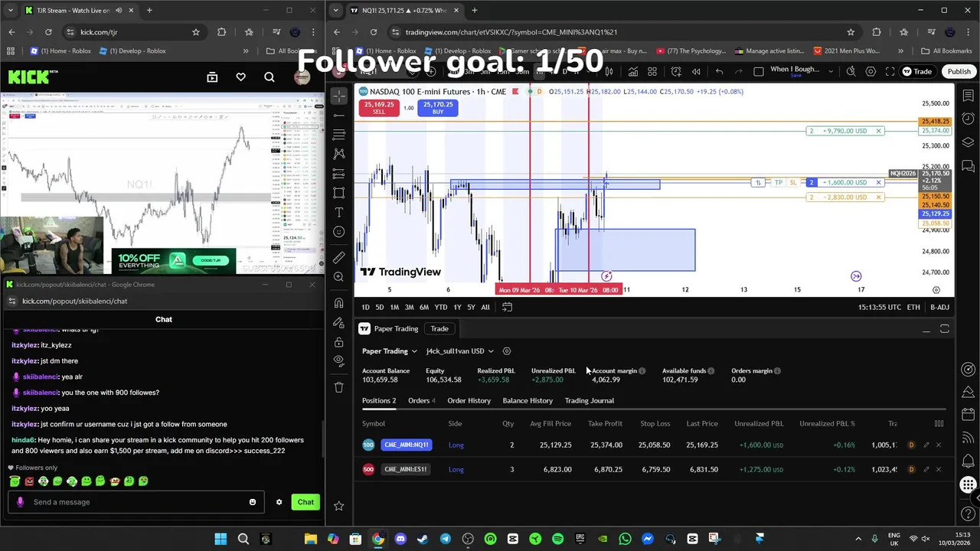Select the chart patterns drawing tool
Image resolution: width=980 pixels, height=551 pixels.
point(339,154)
